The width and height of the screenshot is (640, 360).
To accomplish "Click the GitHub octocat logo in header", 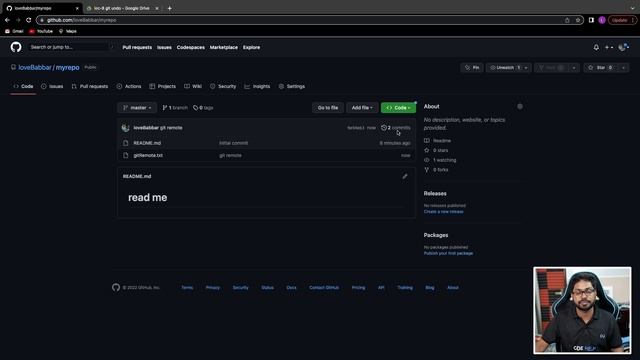I will (16, 47).
